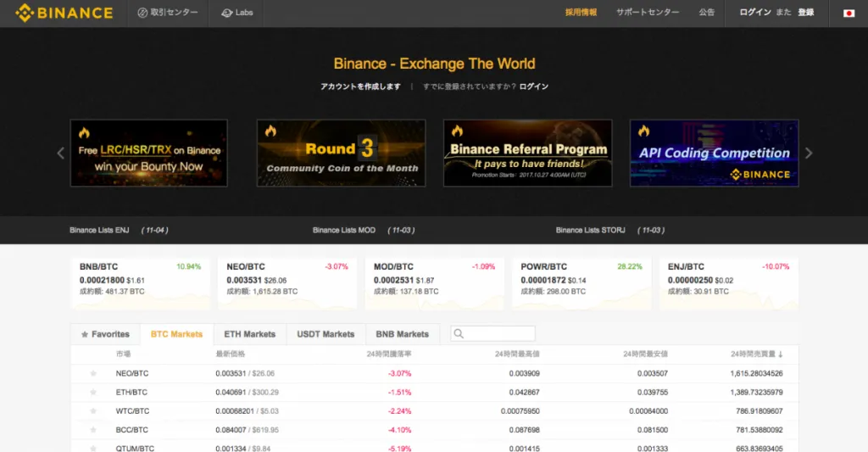868x452 pixels.
Task: Click the magnifier icon in search box
Action: pyautogui.click(x=459, y=333)
